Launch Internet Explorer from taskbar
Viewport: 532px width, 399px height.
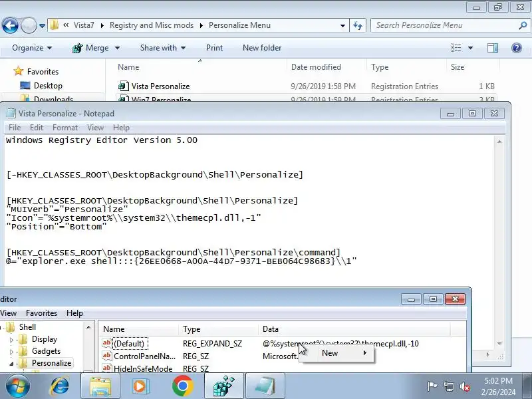pyautogui.click(x=59, y=386)
